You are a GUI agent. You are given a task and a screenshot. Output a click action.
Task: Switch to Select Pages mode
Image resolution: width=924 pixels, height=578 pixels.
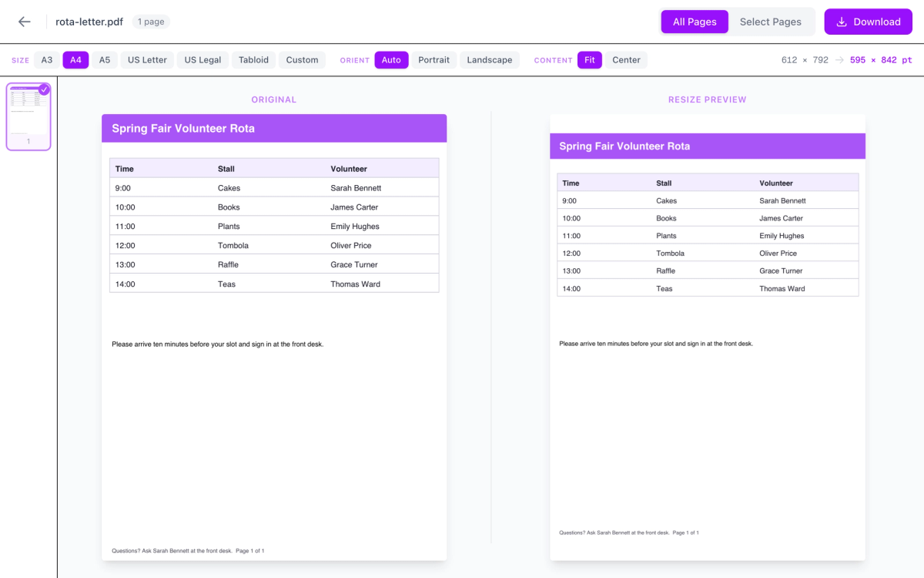[771, 22]
